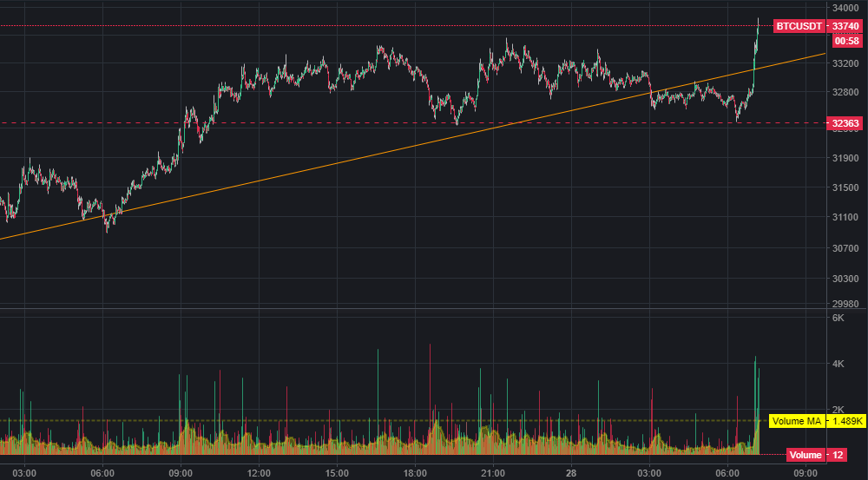Click the 03:00 label right after date 28
This screenshot has width=868, height=480.
click(x=648, y=473)
